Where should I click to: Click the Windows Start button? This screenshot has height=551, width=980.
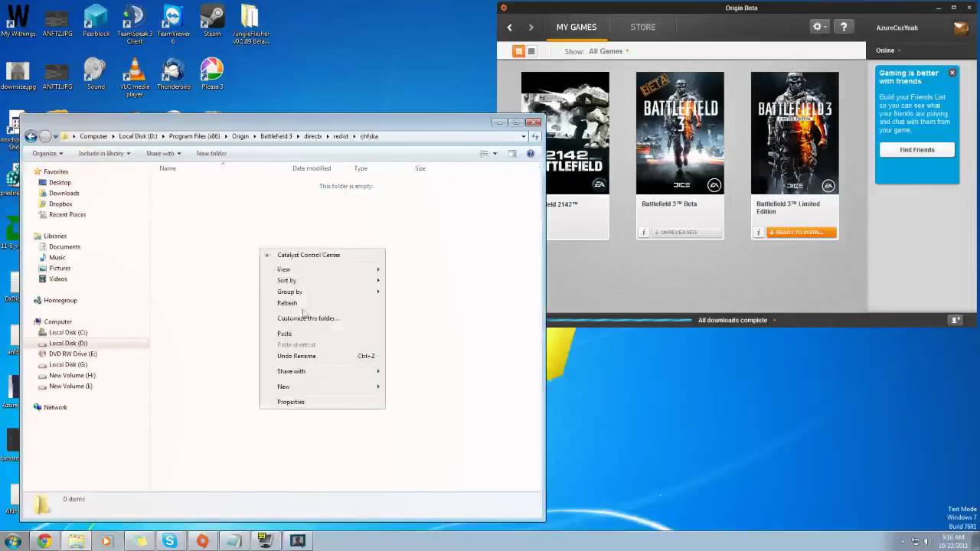coord(12,541)
